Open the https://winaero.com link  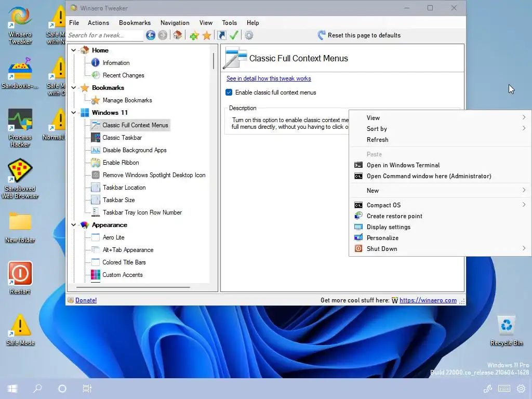[x=428, y=300]
